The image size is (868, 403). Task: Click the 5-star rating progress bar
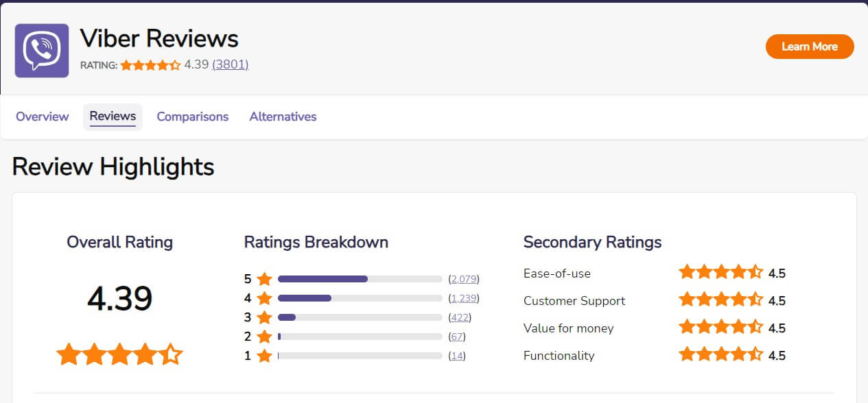tap(360, 279)
